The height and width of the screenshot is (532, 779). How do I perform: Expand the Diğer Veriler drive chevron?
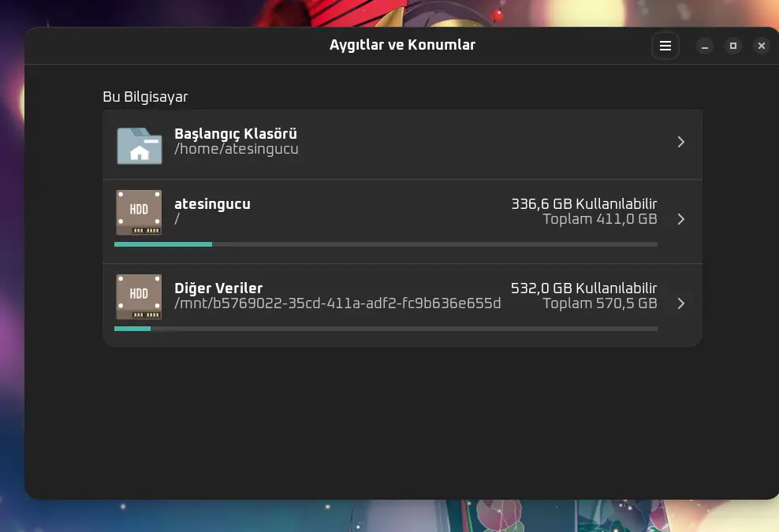pos(681,303)
